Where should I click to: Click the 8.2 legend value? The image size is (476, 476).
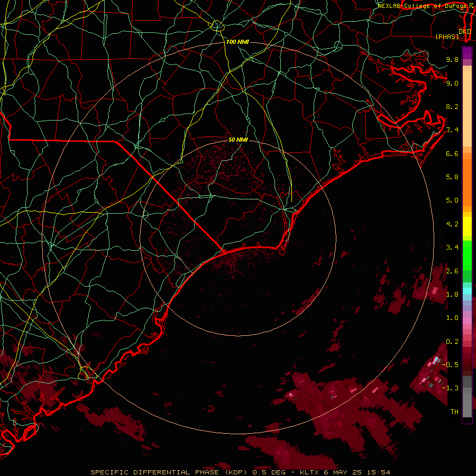[x=452, y=106]
